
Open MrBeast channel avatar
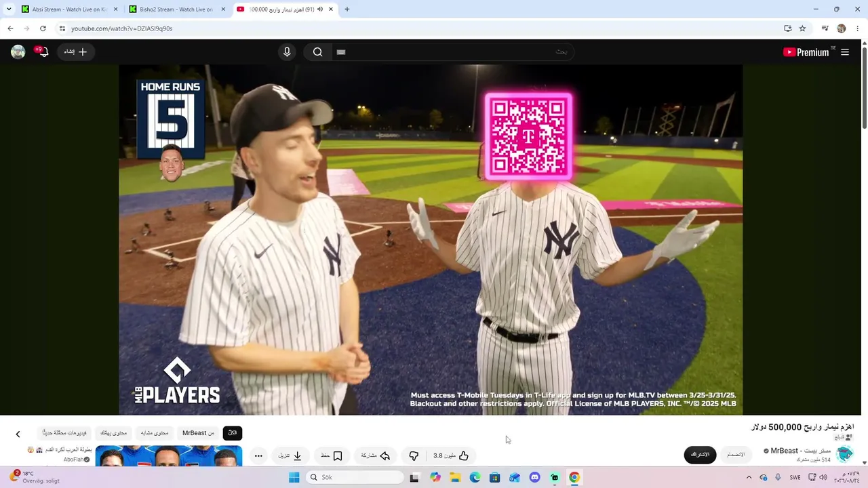844,454
